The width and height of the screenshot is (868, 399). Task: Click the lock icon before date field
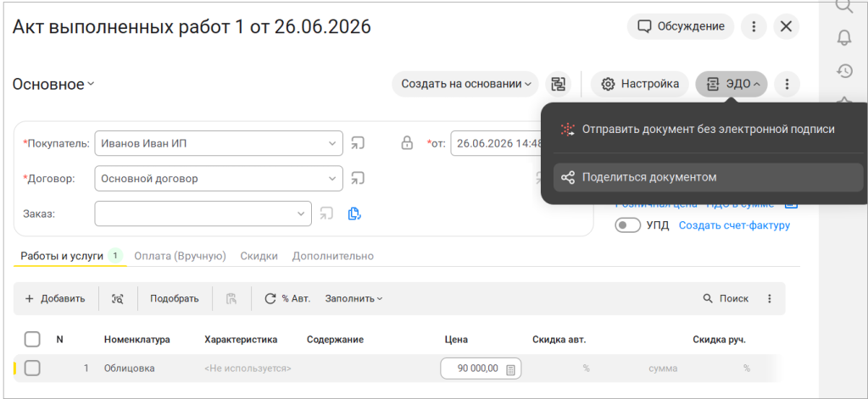[x=407, y=143]
